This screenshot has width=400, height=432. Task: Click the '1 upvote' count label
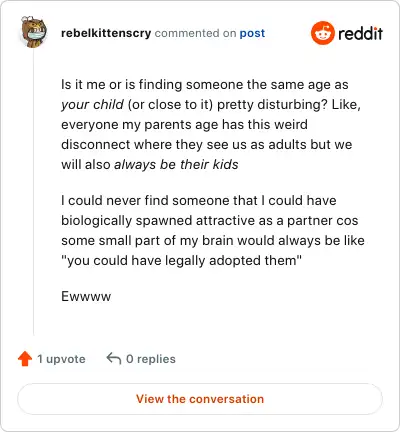[x=61, y=359]
